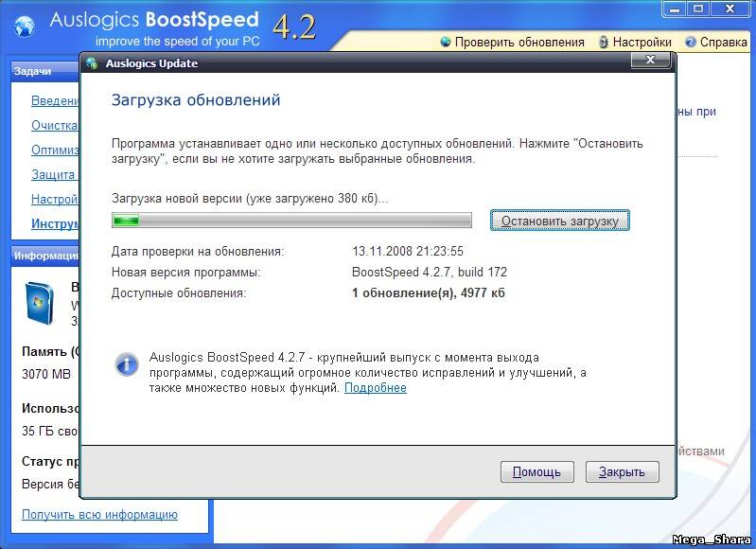The image size is (756, 549).
Task: Minimize the BoostSpeed main window
Action: tap(675, 9)
